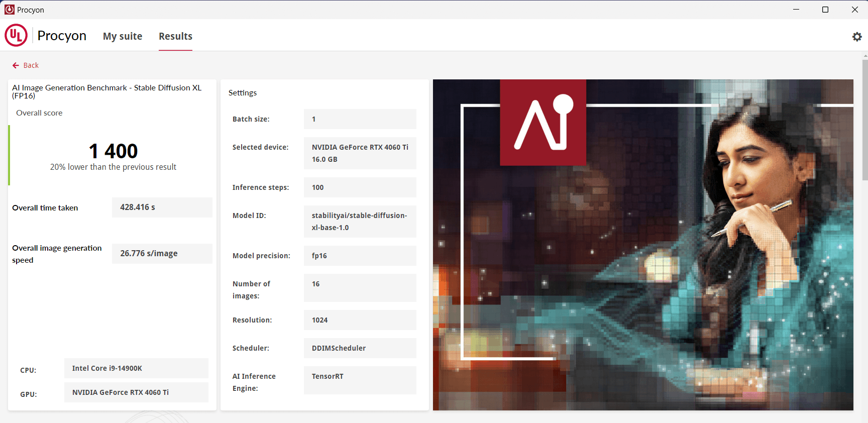Click the TensorRT inference engine value

coord(360,380)
